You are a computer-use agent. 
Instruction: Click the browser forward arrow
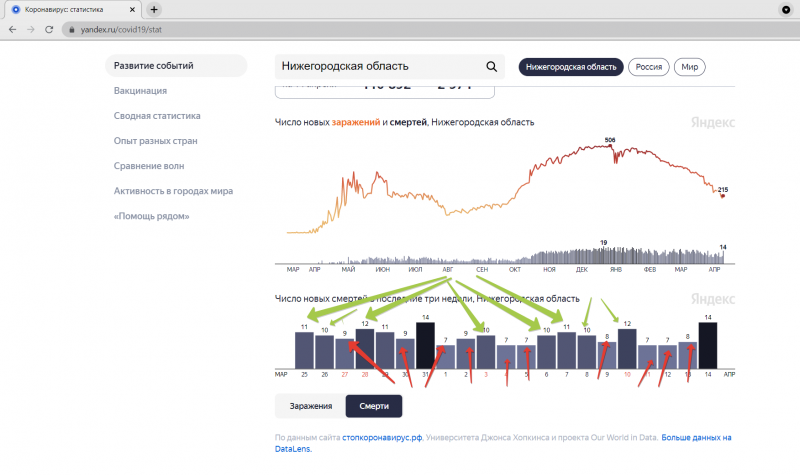click(32, 30)
